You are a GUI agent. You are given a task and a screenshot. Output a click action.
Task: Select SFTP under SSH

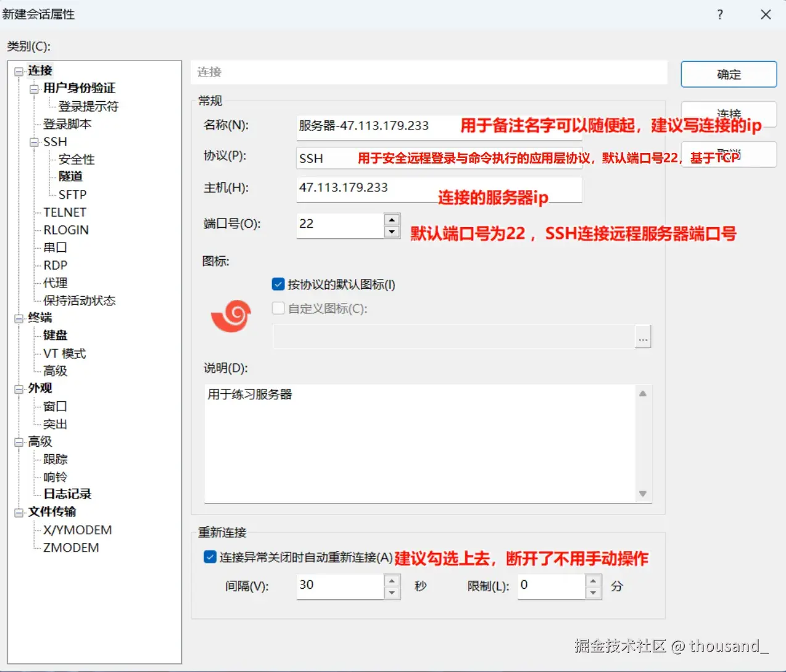click(x=72, y=194)
